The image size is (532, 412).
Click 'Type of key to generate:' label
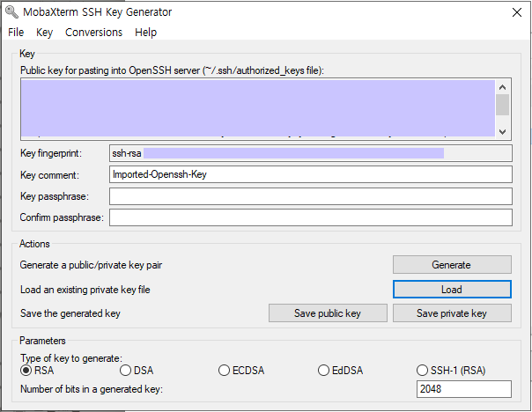click(x=71, y=358)
